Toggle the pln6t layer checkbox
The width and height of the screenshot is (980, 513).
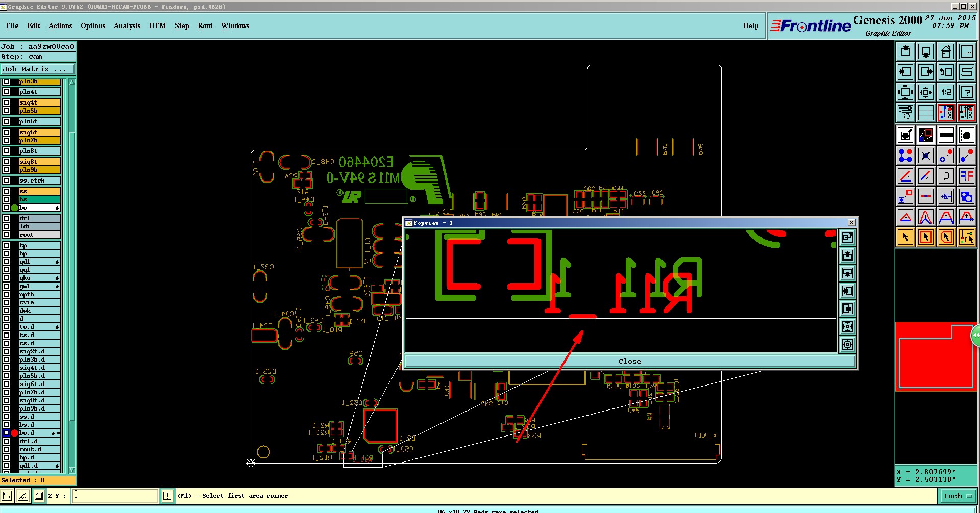(x=6, y=121)
